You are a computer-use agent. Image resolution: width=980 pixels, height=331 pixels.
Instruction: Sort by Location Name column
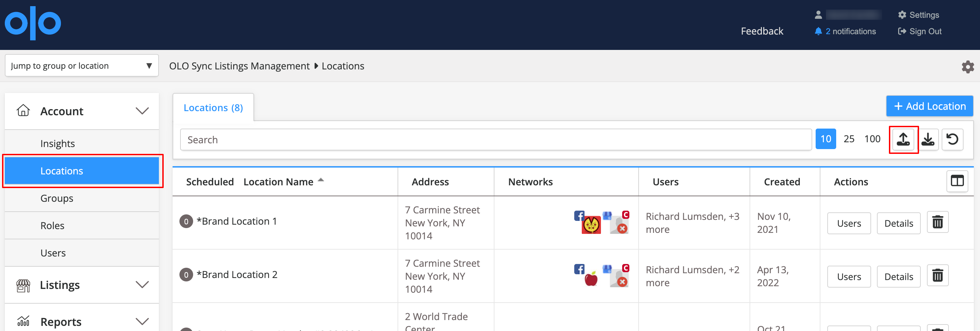[278, 182]
